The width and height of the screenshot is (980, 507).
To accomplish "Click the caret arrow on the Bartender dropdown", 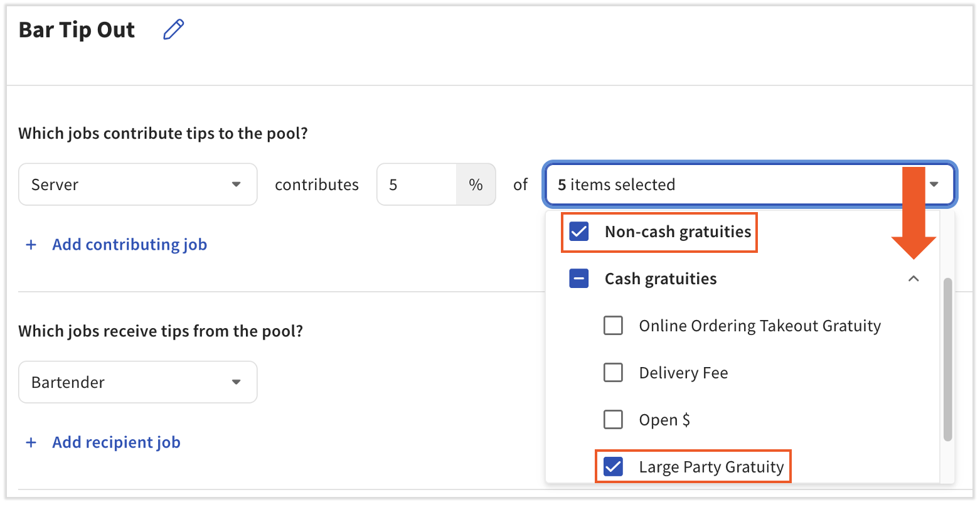I will coord(237,382).
